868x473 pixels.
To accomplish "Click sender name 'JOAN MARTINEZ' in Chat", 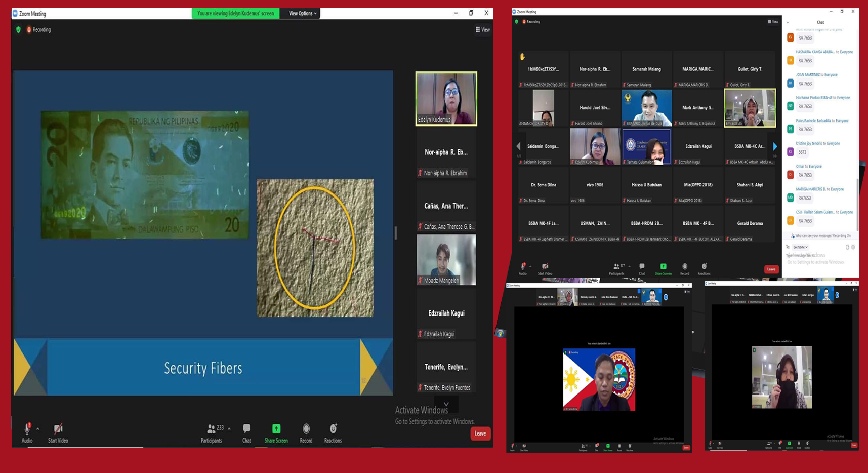I will (808, 75).
